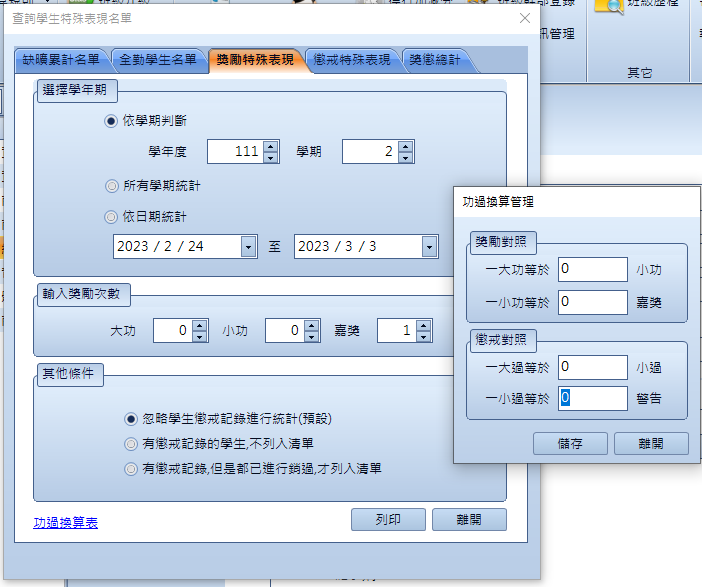Select 依日期統計 radio option
Screen dimensions: 702x587
pyautogui.click(x=111, y=216)
